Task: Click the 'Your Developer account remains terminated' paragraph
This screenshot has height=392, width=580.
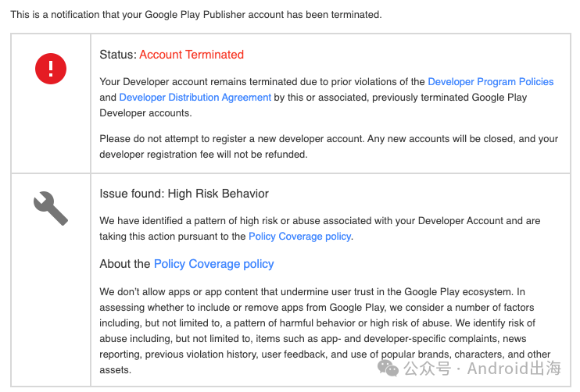Action: pyautogui.click(x=326, y=97)
